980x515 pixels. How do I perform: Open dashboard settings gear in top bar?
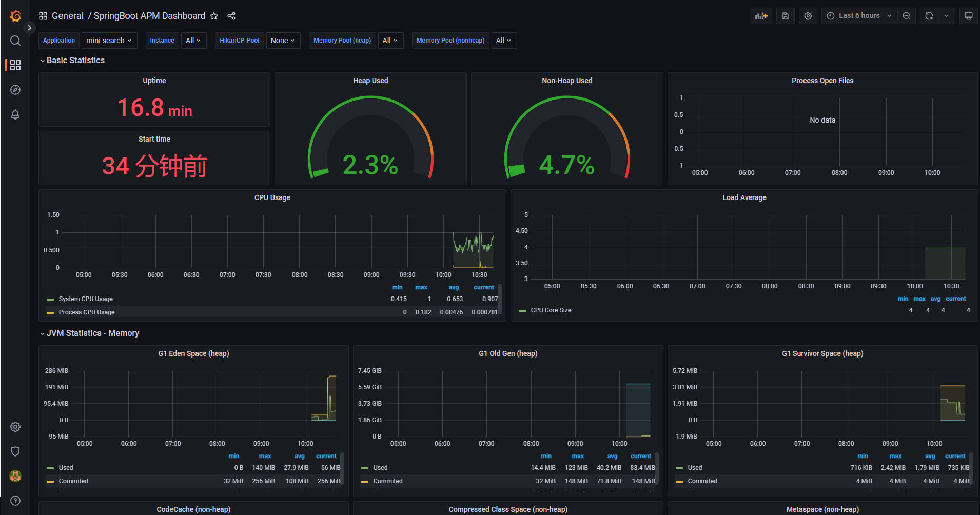(808, 16)
